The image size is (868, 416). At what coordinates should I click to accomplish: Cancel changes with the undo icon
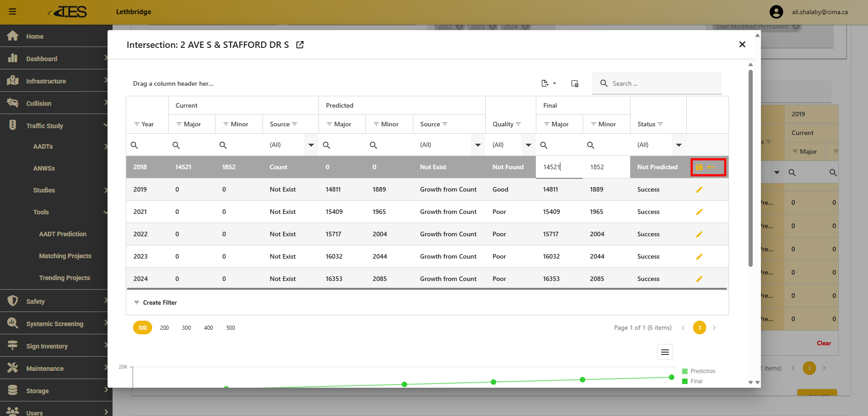[711, 167]
